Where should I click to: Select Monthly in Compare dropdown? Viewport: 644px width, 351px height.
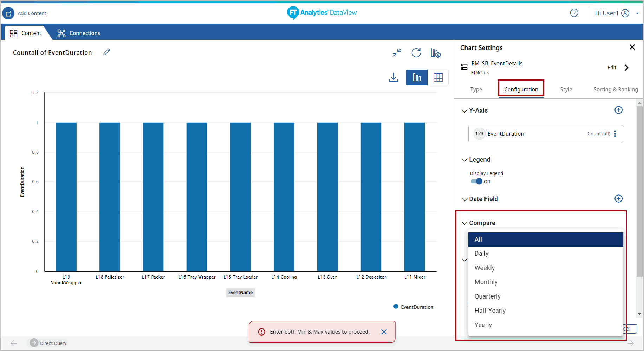pos(486,282)
